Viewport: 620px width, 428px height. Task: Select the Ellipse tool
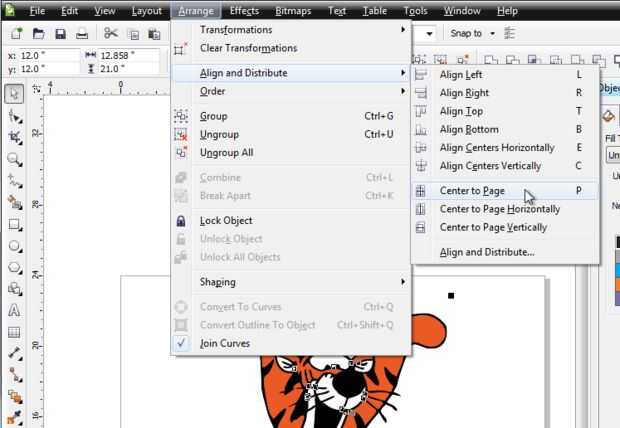[15, 246]
